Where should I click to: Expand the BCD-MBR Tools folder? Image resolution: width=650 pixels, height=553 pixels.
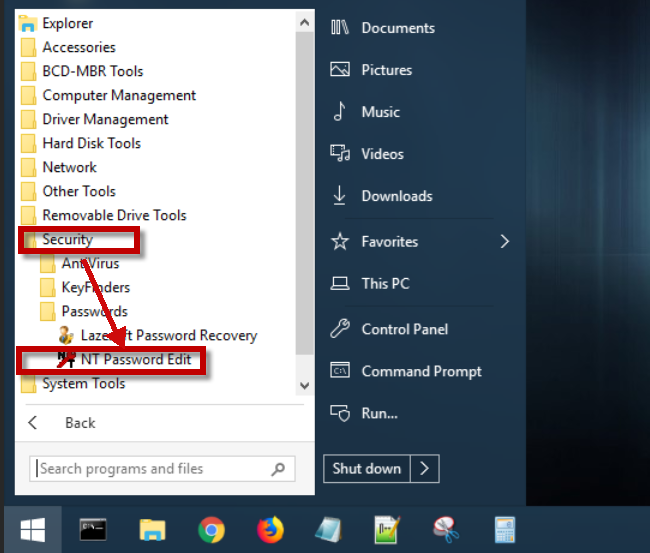click(82, 71)
